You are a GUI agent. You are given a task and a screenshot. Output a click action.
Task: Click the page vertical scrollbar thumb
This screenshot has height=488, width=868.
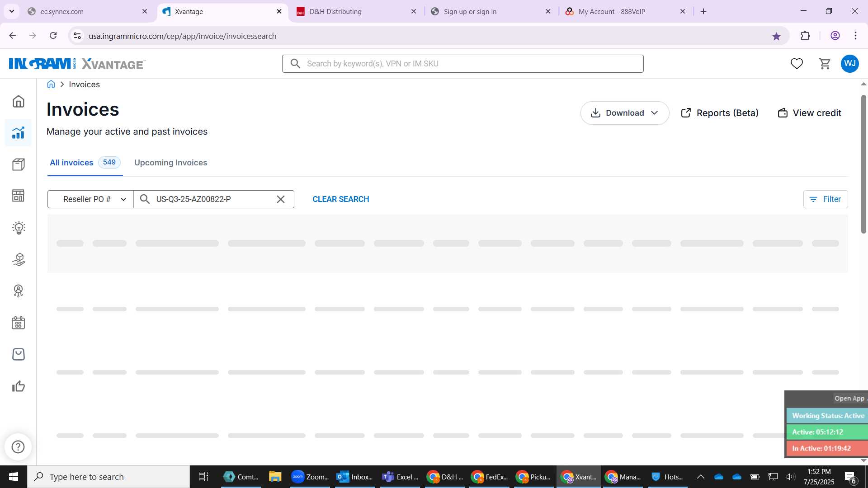863,164
